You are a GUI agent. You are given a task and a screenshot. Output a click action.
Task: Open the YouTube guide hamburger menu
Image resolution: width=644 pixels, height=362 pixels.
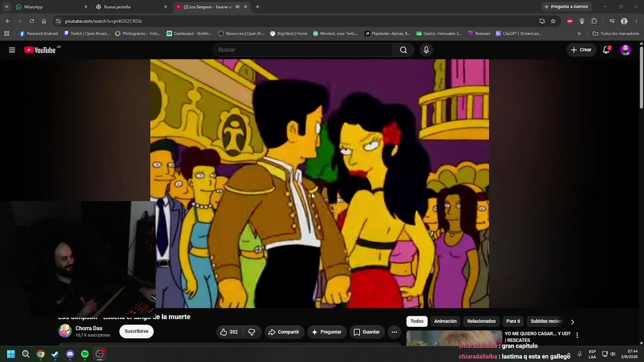click(12, 50)
